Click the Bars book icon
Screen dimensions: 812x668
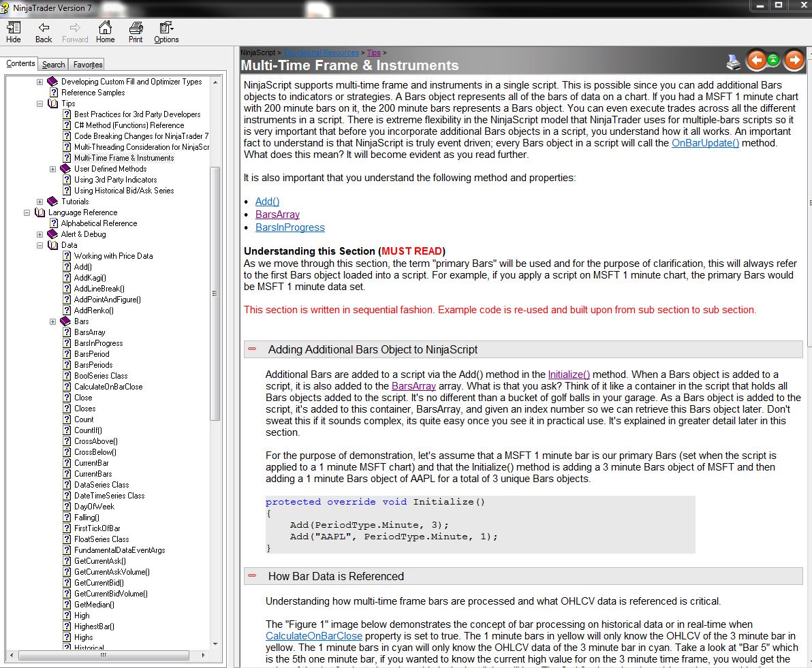[65, 321]
